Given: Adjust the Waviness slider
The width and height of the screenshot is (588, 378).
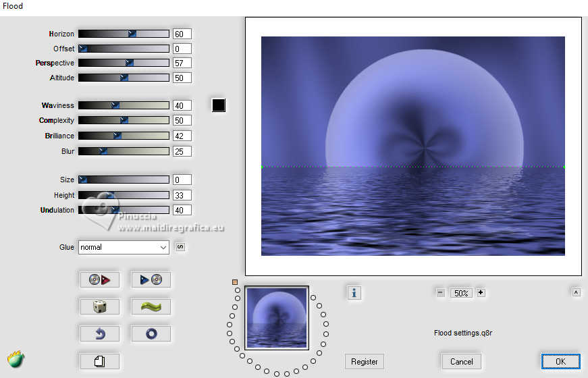Looking at the screenshot, I should click(124, 105).
